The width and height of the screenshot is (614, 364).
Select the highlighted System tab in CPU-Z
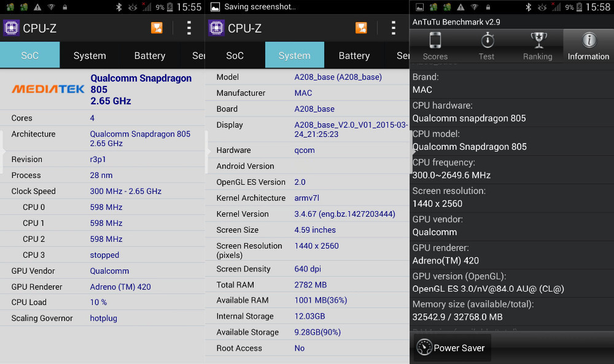294,55
